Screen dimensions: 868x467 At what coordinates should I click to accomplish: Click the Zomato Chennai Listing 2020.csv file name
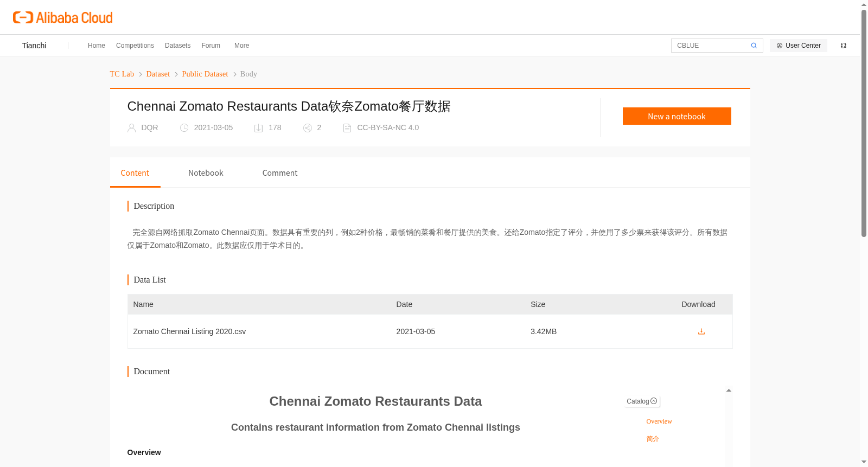(189, 331)
